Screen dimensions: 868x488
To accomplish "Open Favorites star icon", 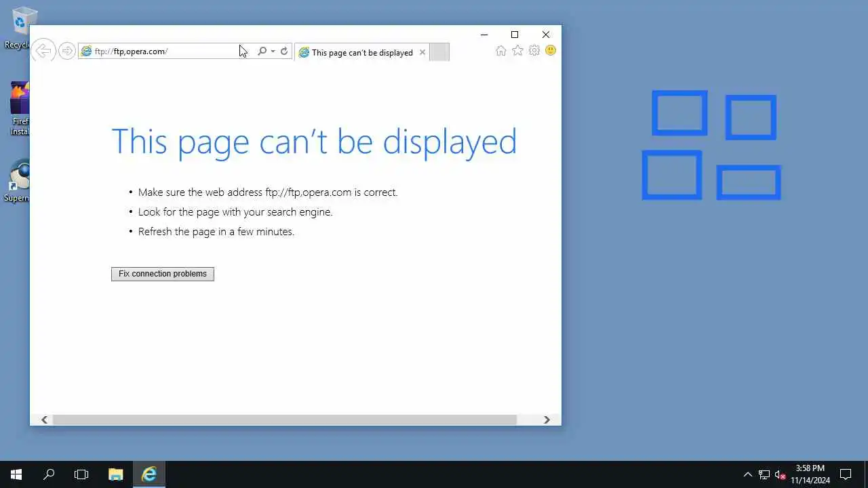I will pyautogui.click(x=517, y=51).
